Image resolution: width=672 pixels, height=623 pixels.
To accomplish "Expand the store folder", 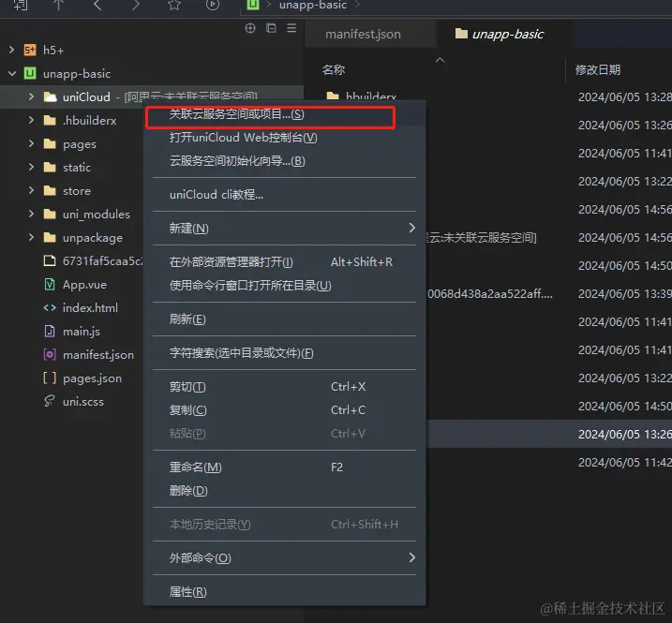I will pyautogui.click(x=31, y=190).
